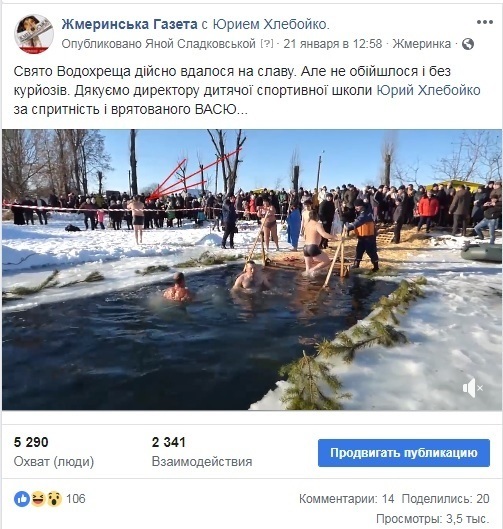
Task: Click the Like reaction icon
Action: (22, 499)
